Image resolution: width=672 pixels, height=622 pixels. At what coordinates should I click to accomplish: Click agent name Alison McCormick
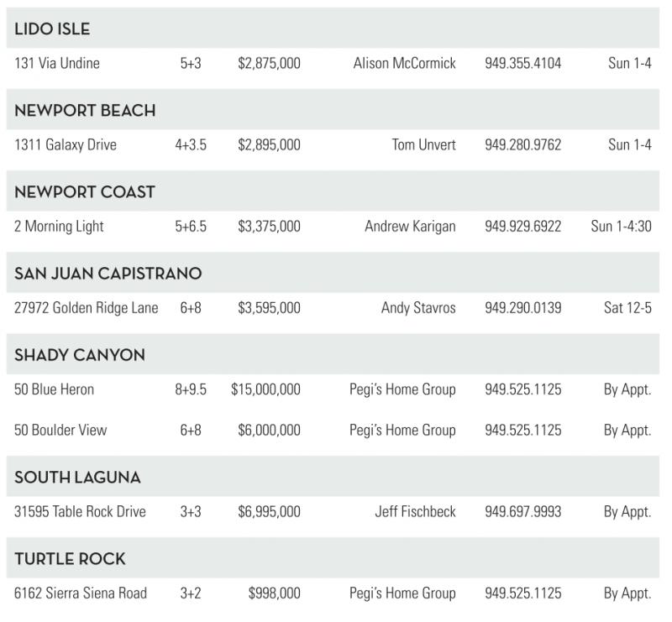coord(404,63)
